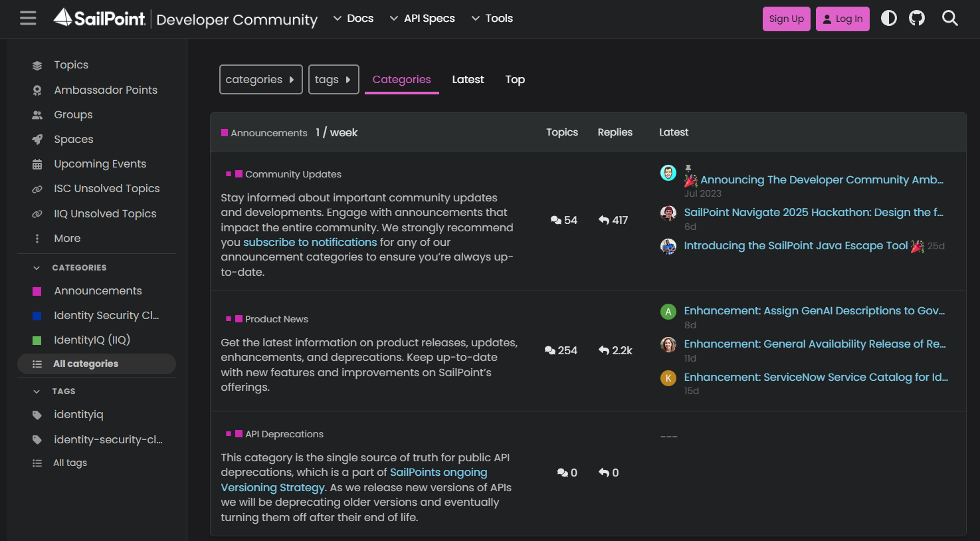
Task: Click the Topics layers icon
Action: click(37, 65)
